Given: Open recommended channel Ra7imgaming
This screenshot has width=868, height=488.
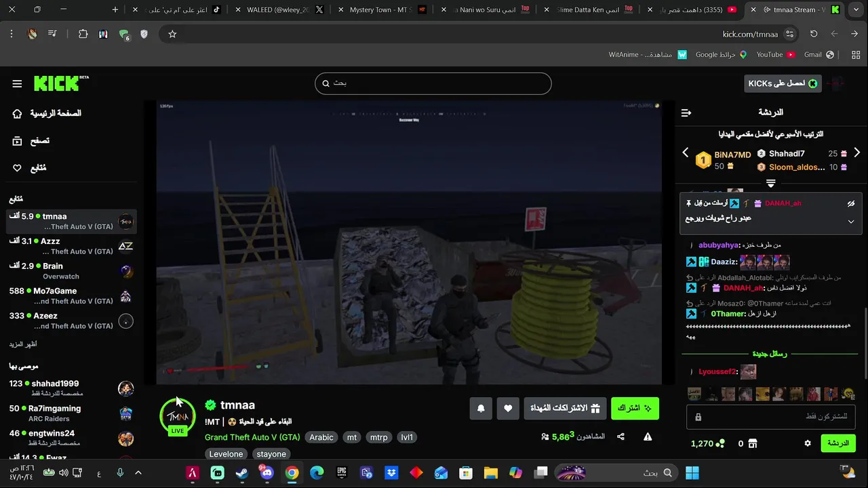Looking at the screenshot, I should (71, 413).
